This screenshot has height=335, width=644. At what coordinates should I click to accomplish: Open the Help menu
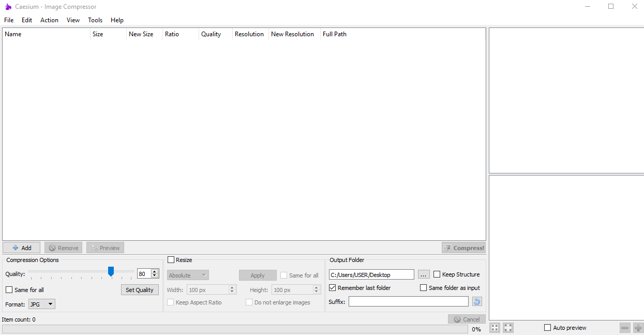coord(117,20)
